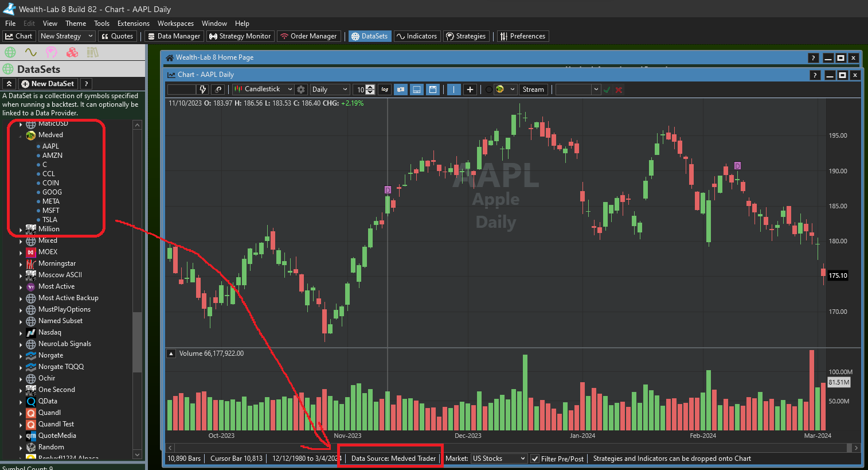Open the Help menu
Screen dimensions: 868x470
[x=242, y=24]
